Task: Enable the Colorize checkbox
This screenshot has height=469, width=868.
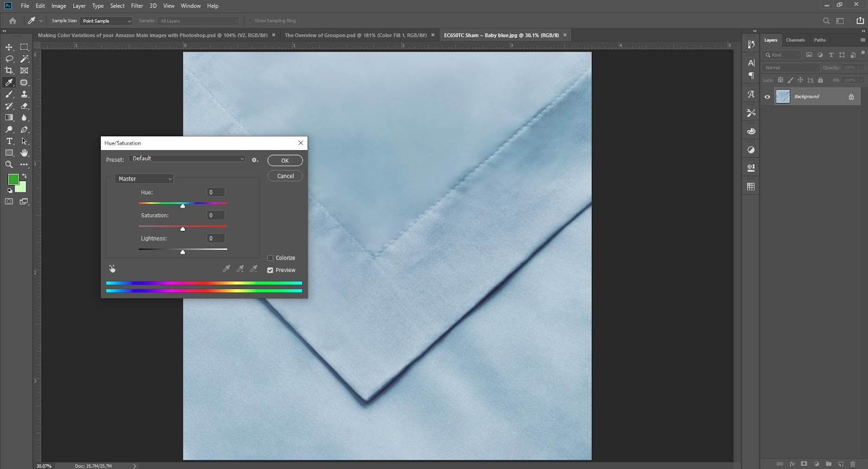Action: pos(270,258)
